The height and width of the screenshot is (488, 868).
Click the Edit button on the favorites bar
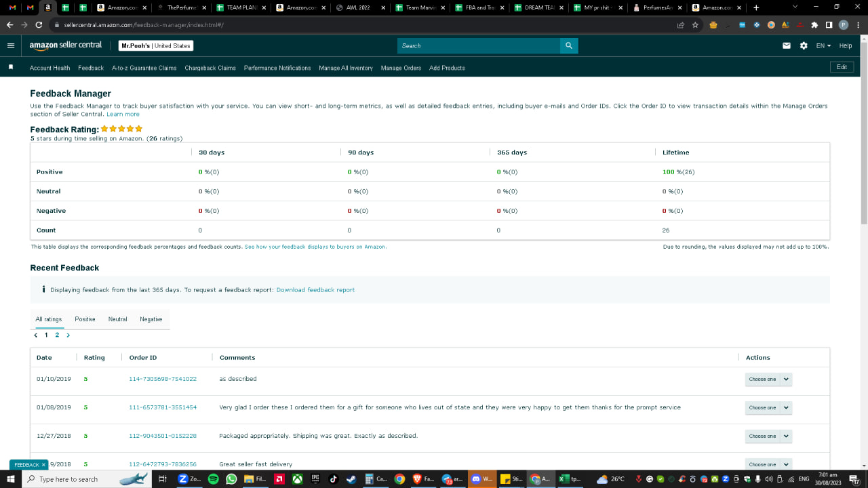[842, 67]
